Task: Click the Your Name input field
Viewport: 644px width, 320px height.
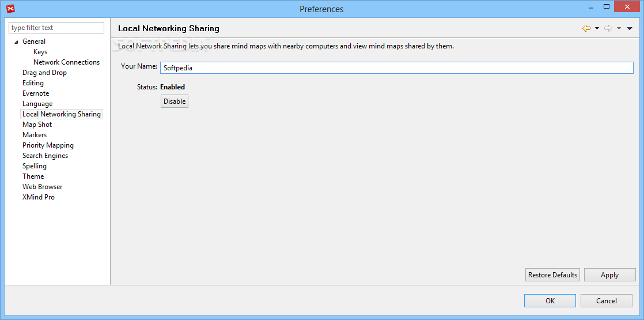Action: [x=397, y=68]
